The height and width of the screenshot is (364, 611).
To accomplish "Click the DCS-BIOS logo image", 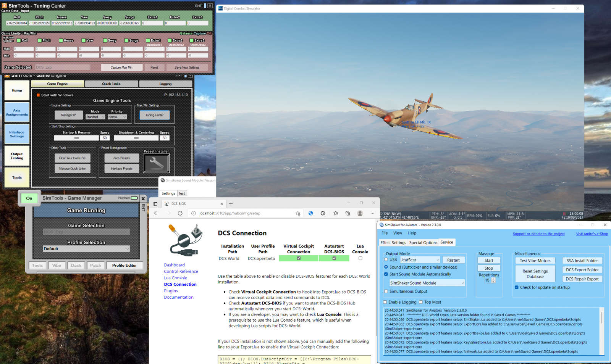I will tap(186, 240).
